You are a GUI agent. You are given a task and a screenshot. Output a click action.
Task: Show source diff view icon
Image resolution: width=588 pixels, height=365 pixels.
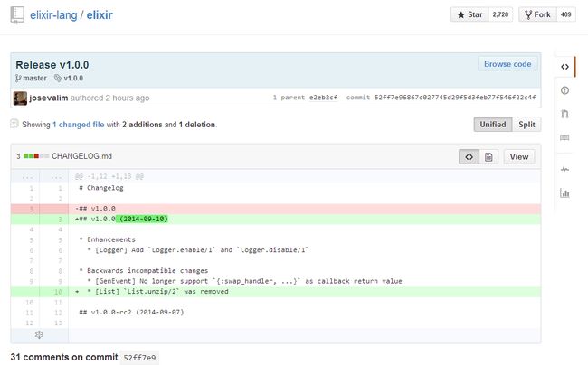pos(469,157)
